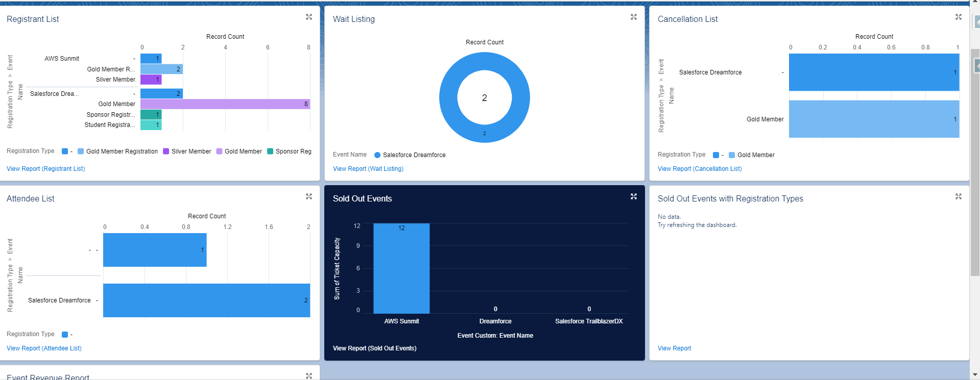Expand the Event Revenue Report widget

point(309,376)
